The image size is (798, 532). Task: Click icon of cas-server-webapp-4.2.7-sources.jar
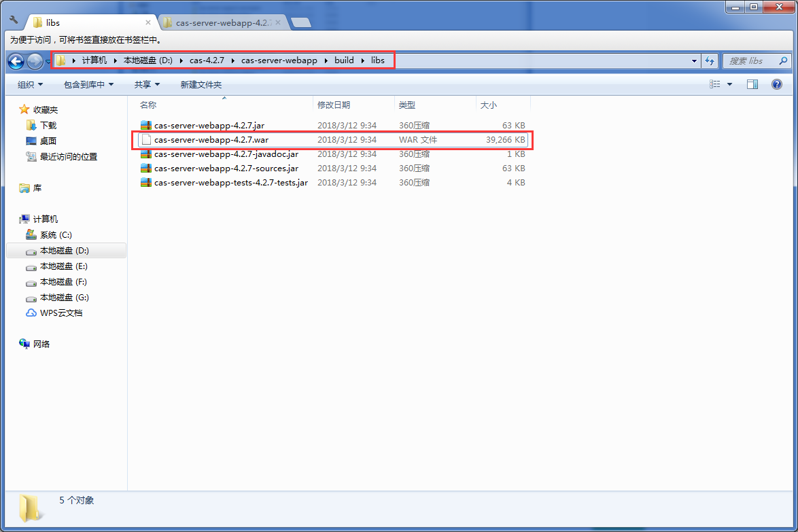(x=146, y=168)
